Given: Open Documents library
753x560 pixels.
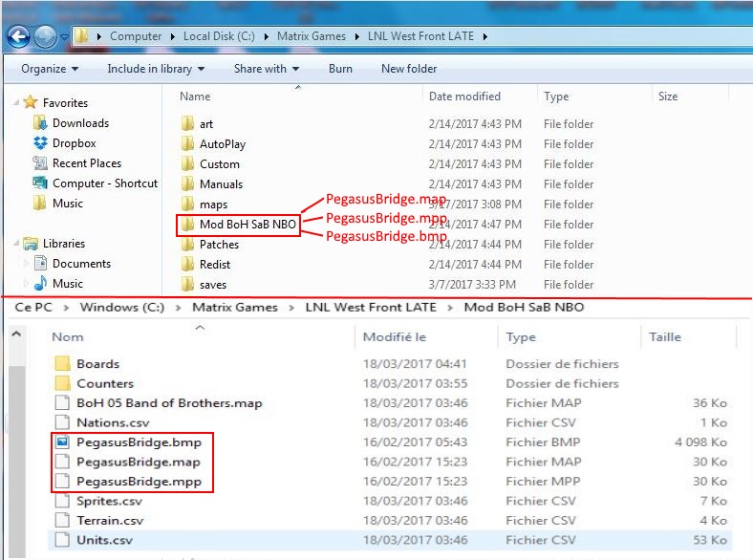Looking at the screenshot, I should (x=81, y=264).
